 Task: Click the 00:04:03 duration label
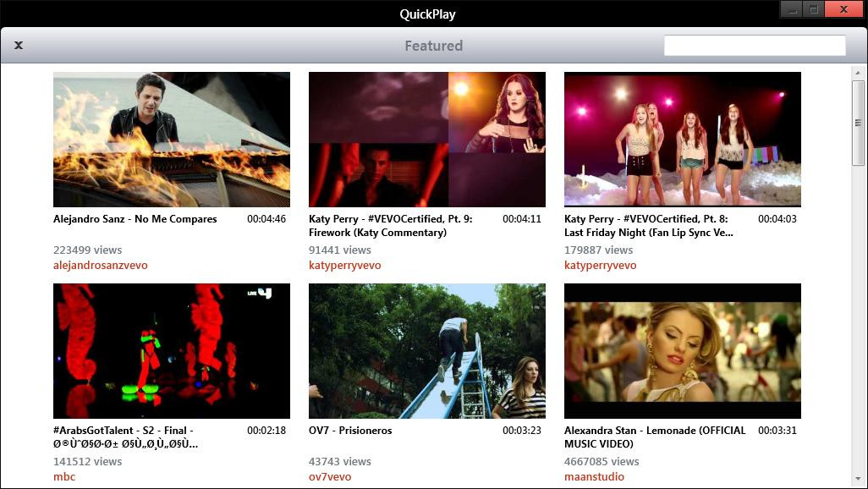(777, 219)
